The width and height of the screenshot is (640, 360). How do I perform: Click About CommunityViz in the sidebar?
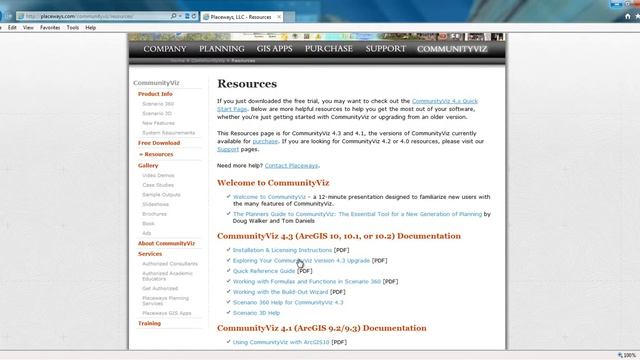166,243
